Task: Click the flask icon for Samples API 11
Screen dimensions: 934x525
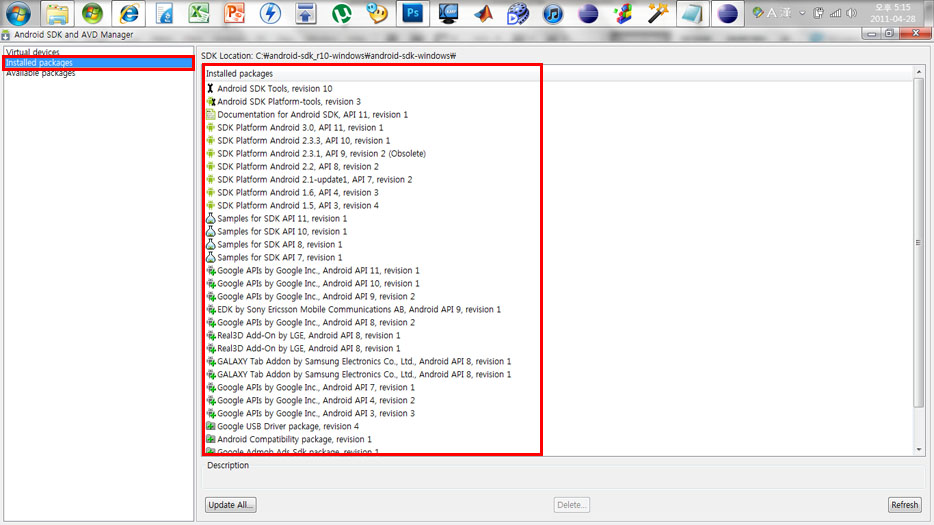Action: (210, 218)
